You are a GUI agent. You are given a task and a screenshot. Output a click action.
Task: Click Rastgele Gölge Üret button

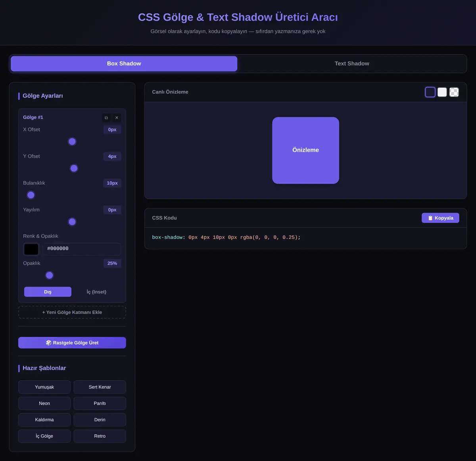[72, 343]
